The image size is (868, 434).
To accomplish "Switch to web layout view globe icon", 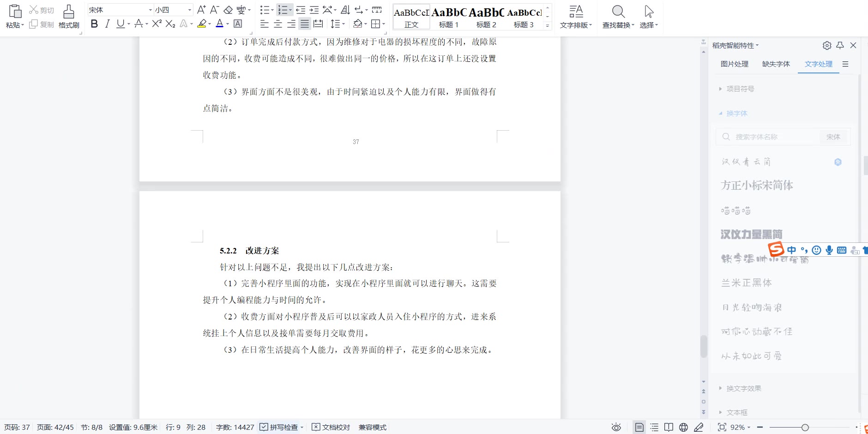I will pyautogui.click(x=684, y=428).
